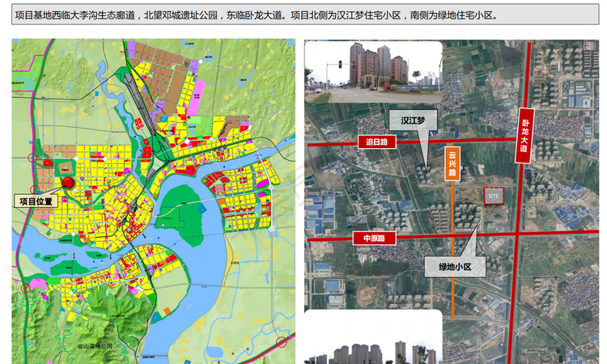This screenshot has height=364, width=607.
Task: Open the bottom skyline photo thumbnail
Action: [x=374, y=336]
